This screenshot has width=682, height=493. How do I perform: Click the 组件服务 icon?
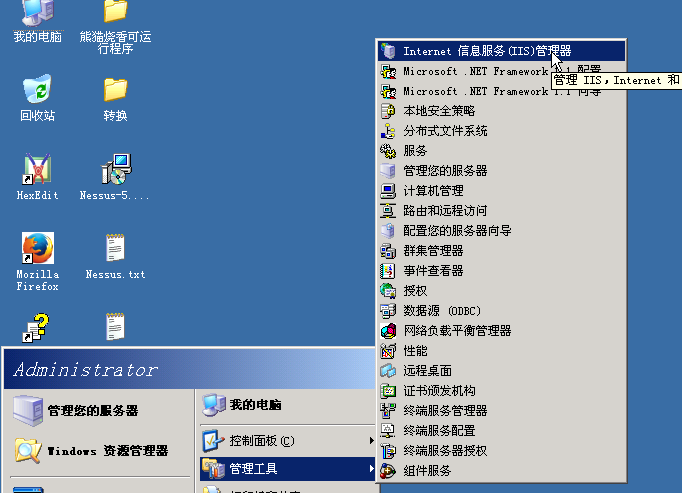(388, 471)
